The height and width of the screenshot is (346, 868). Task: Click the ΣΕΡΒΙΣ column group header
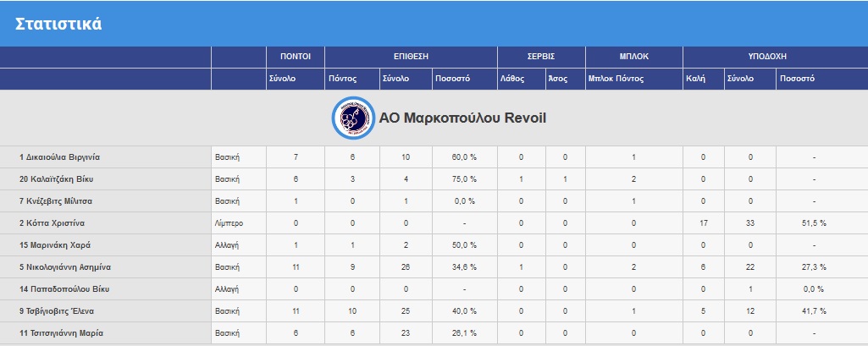tap(540, 56)
